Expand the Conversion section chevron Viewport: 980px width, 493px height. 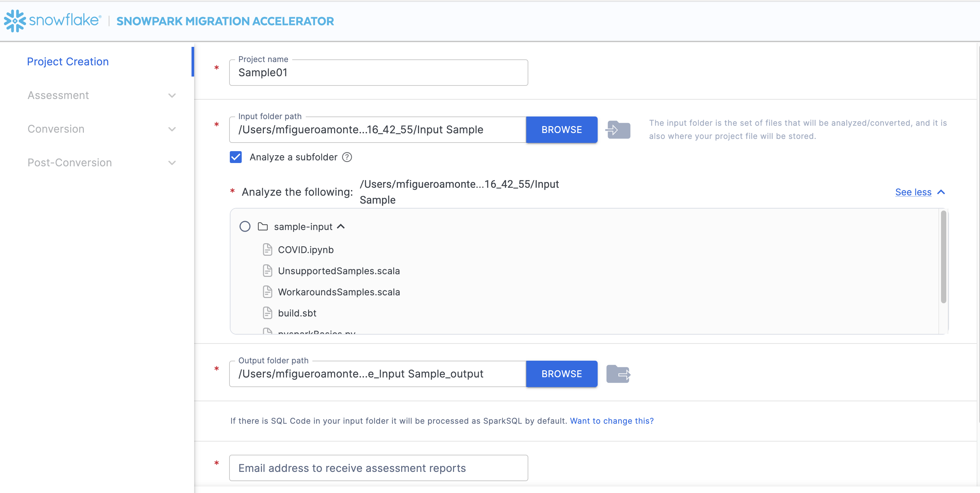pyautogui.click(x=172, y=129)
